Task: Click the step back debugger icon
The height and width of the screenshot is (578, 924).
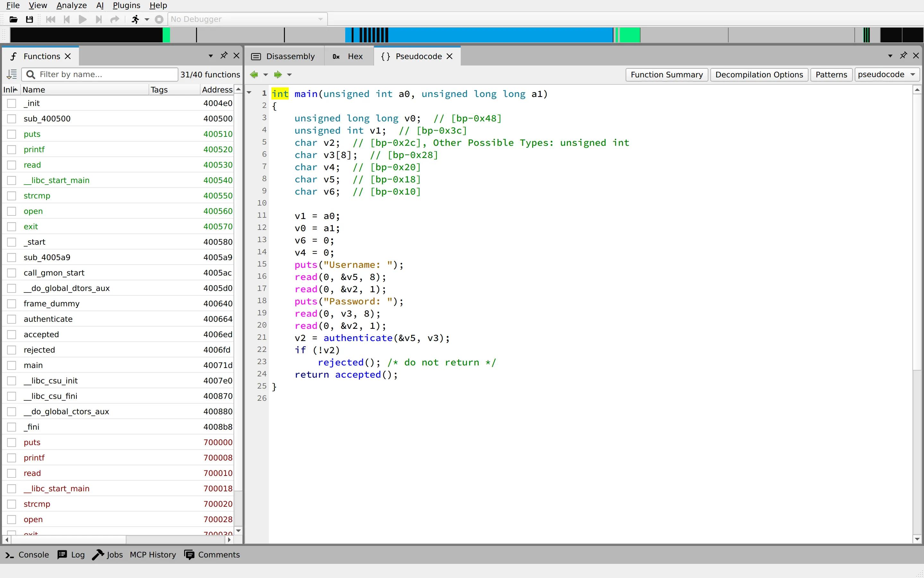Action: (x=66, y=19)
